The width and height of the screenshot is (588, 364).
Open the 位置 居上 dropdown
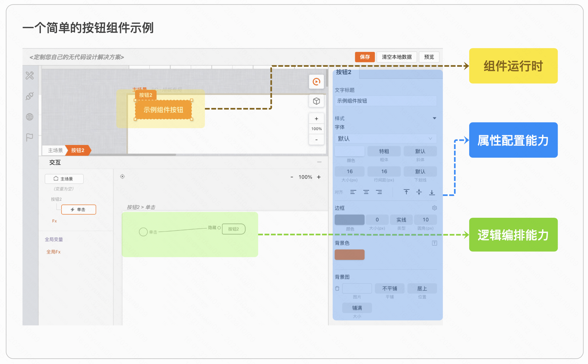click(422, 288)
